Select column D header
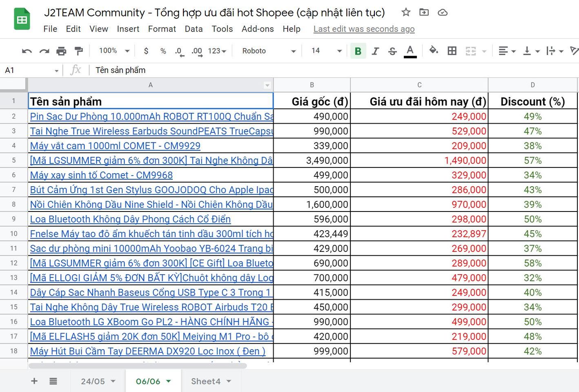Viewport: 579px width, 392px height. click(x=532, y=85)
